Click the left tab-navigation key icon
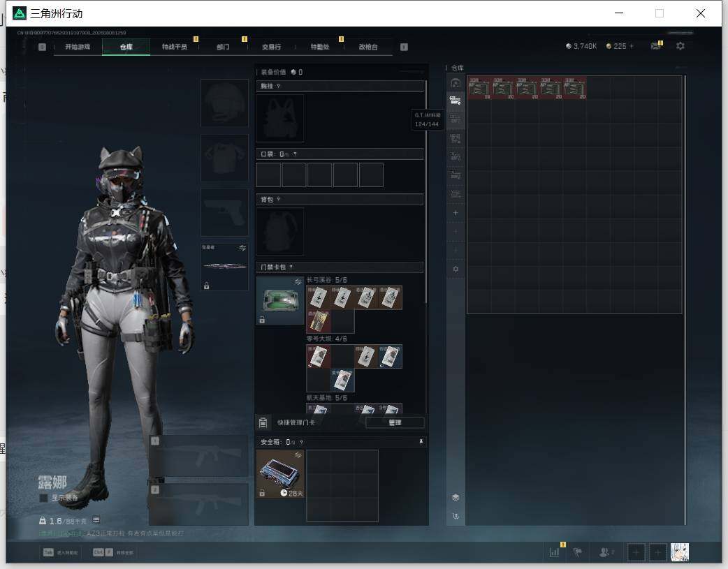Screen dimensions: 728x569 point(42,47)
